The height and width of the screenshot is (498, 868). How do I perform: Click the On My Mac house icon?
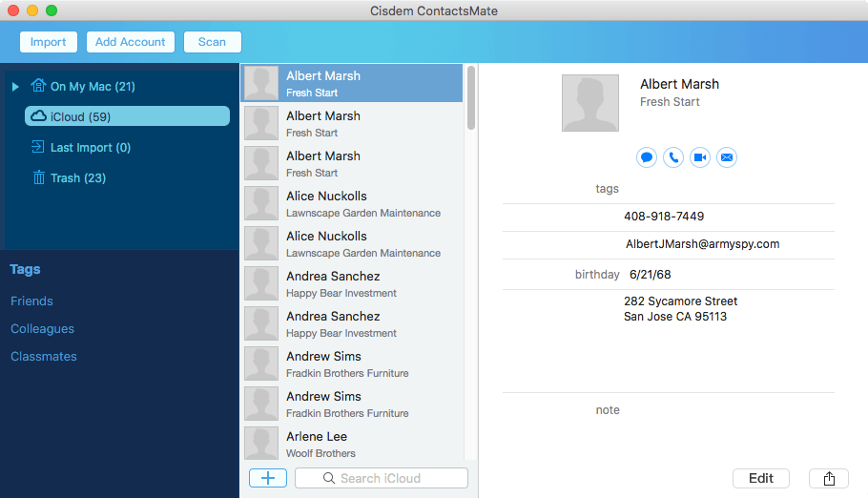[x=38, y=85]
